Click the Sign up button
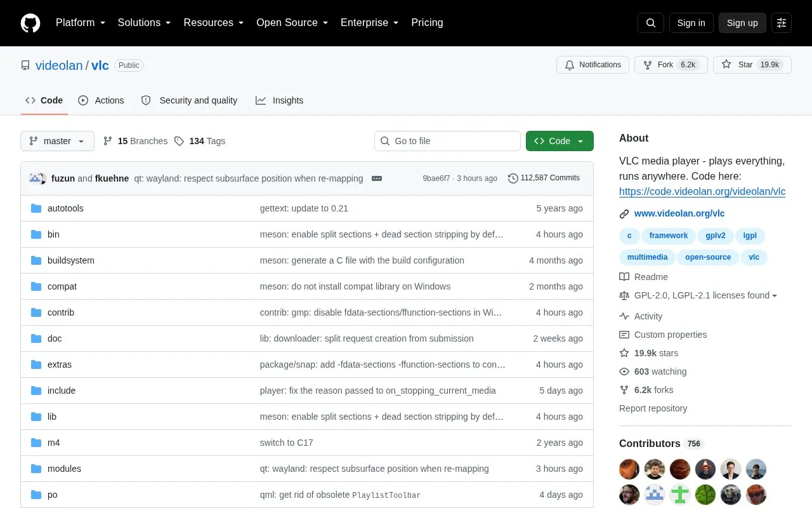The height and width of the screenshot is (508, 812). (x=742, y=23)
